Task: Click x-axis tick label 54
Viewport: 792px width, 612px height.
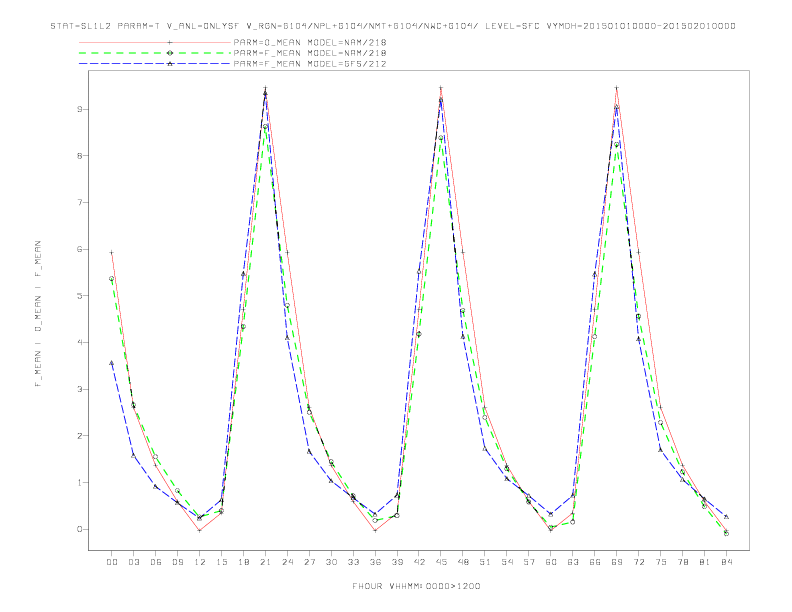Action: [507, 562]
